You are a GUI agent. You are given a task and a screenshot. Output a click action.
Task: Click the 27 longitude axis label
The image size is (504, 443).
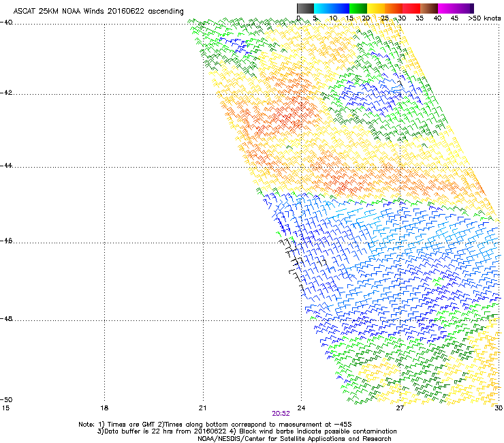400,408
